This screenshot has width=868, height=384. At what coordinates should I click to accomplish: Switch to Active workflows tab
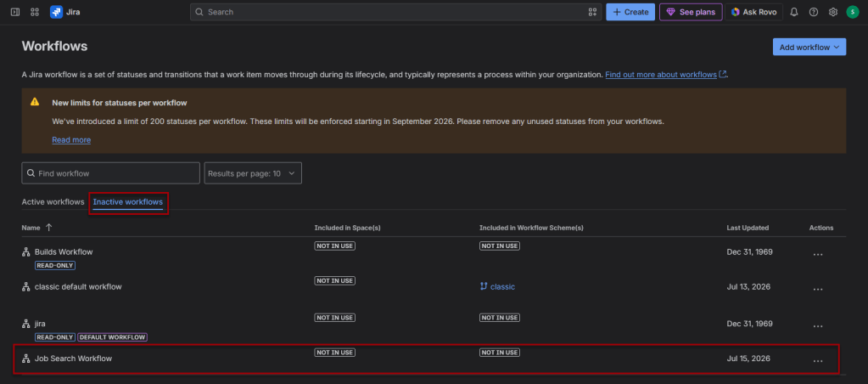53,201
